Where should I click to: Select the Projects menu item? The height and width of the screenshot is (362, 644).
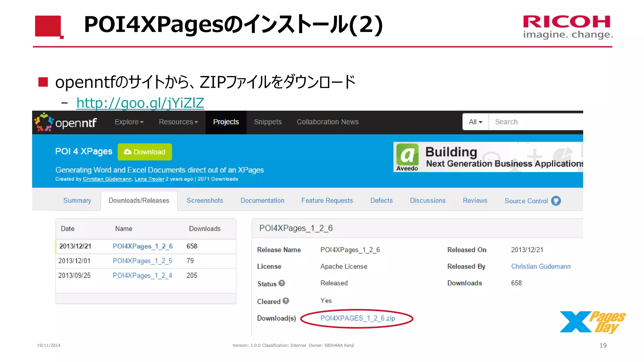(226, 122)
